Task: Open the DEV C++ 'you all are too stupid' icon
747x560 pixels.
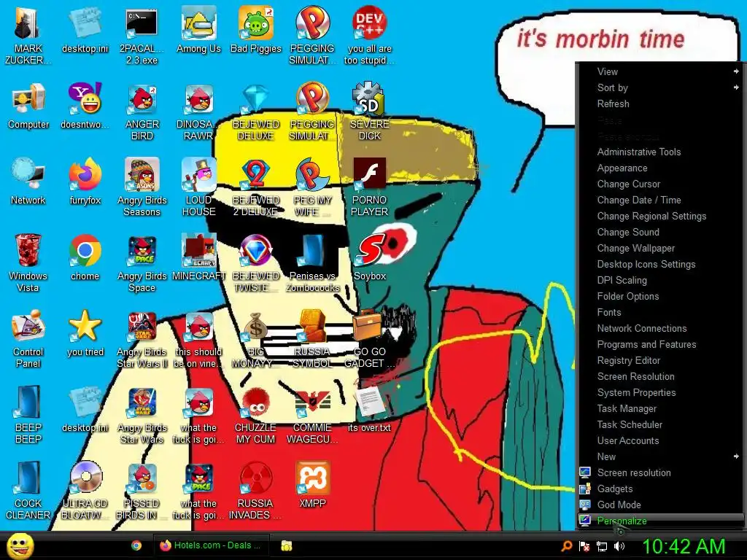Action: [370, 36]
